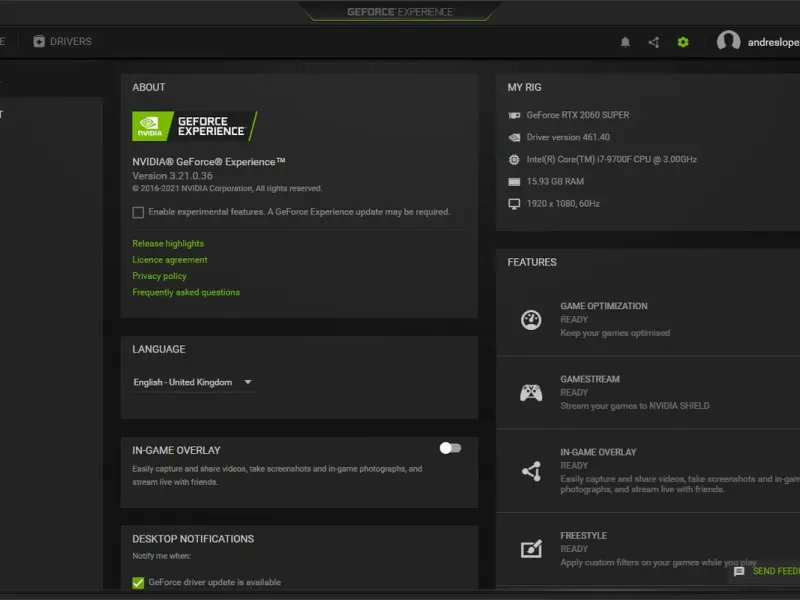This screenshot has width=800, height=600.
Task: Open Licence agreement link
Action: 170,260
